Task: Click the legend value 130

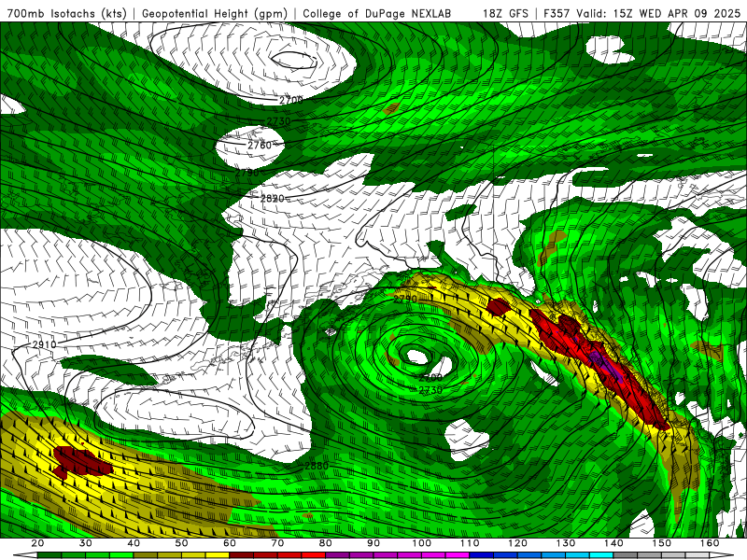Action: point(566,543)
